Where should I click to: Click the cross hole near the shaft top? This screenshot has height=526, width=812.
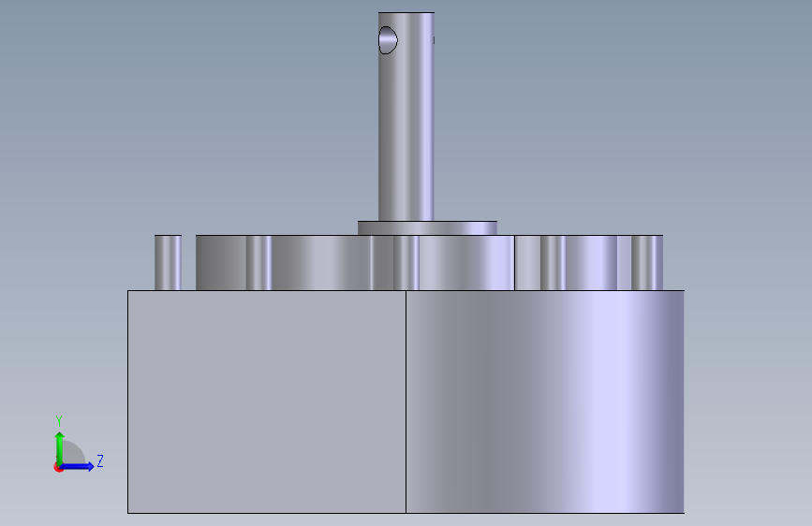pyautogui.click(x=388, y=40)
